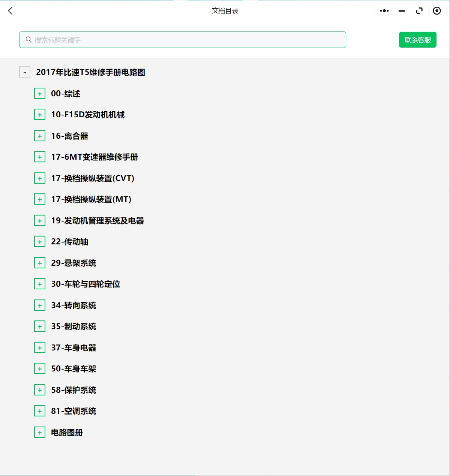Expand the 16-离合器 section
450x476 pixels.
pyautogui.click(x=40, y=136)
